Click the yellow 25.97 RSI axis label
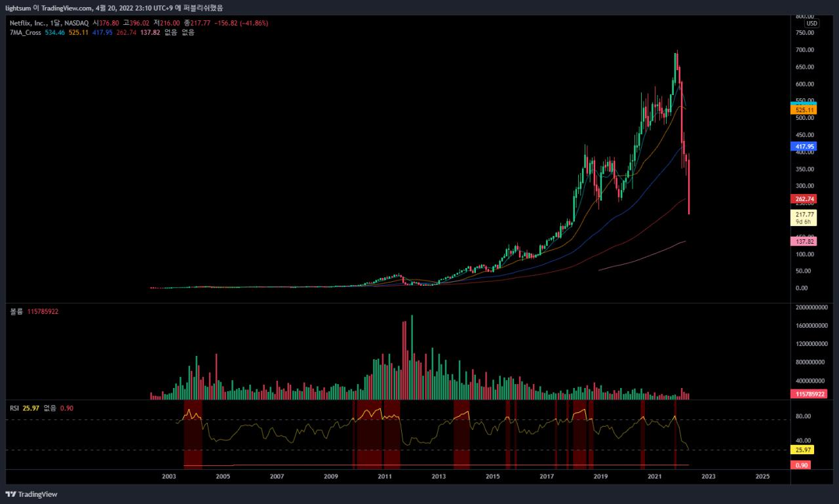 coord(803,450)
